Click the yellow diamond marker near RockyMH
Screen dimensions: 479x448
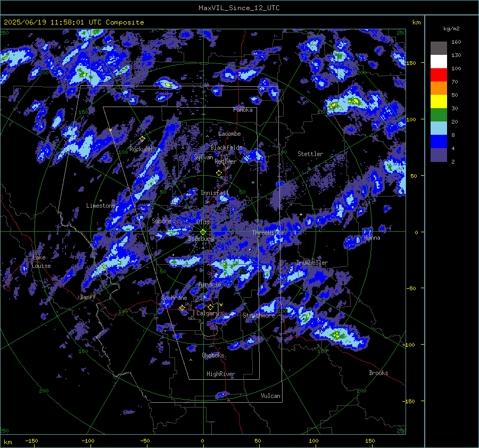[x=142, y=139]
